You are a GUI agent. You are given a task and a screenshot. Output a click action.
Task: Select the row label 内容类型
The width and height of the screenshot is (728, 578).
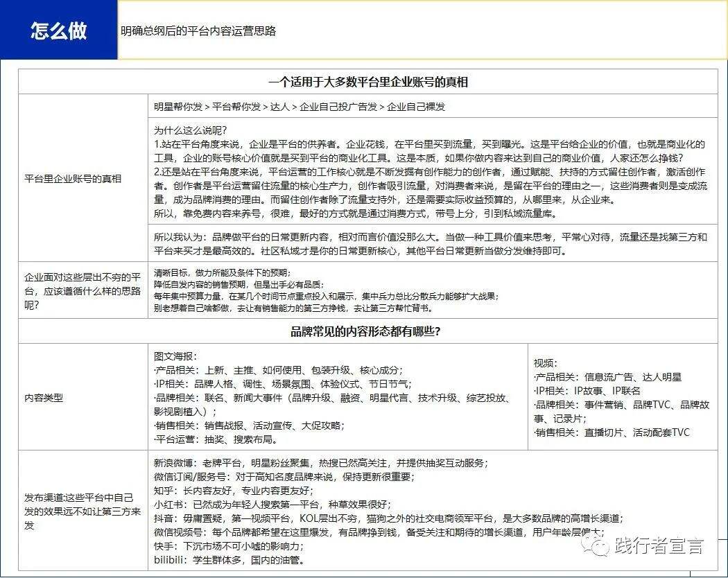click(44, 398)
